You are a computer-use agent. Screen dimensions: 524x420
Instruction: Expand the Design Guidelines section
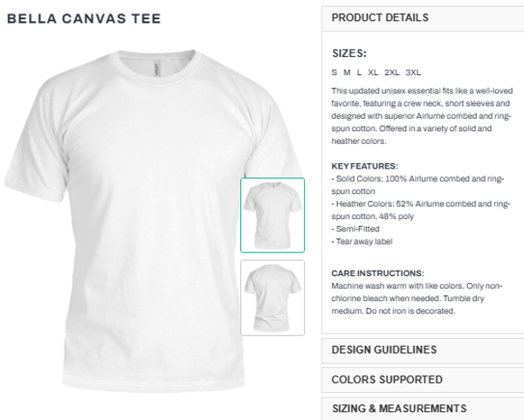click(x=384, y=350)
